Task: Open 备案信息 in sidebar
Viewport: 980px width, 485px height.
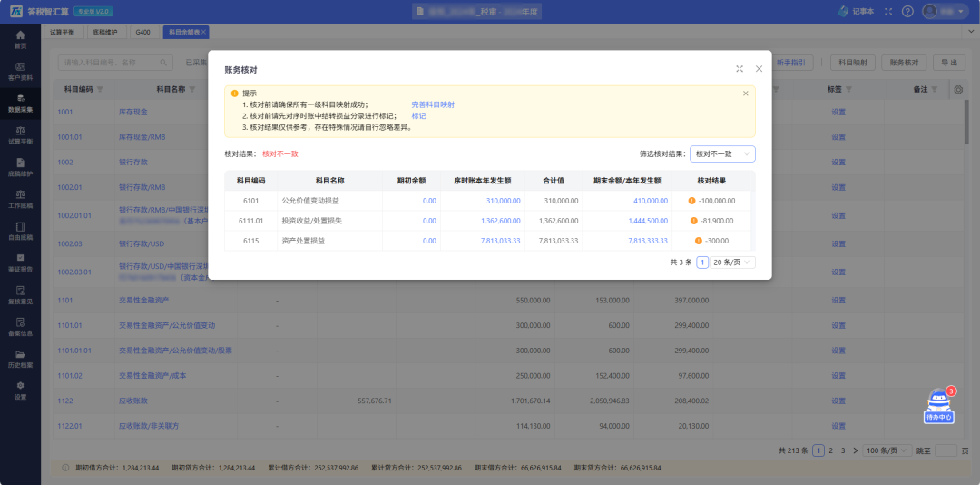Action: click(x=21, y=327)
